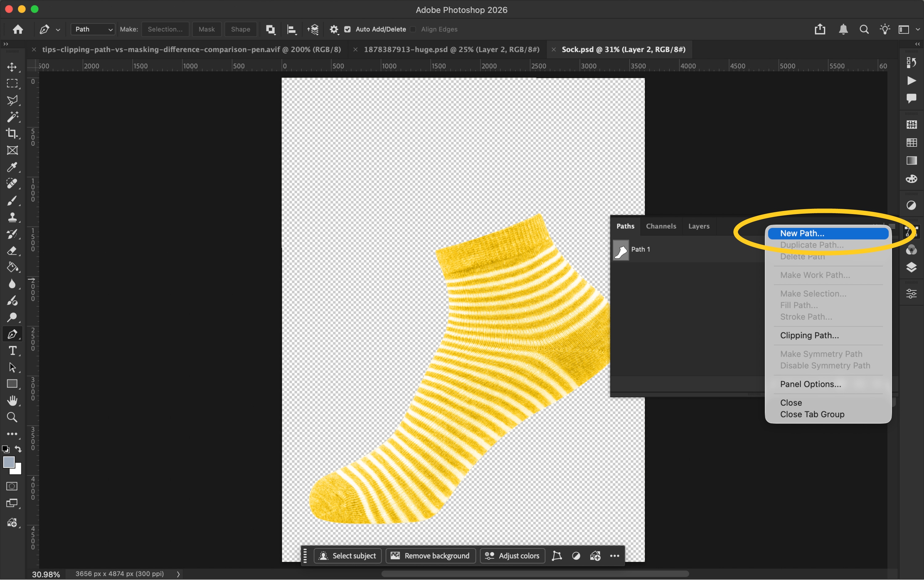
Task: Toggle the Align Edges checkbox
Action: (413, 30)
